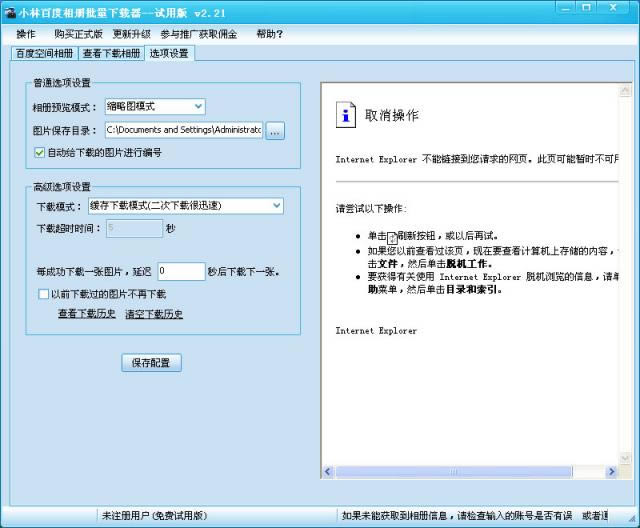640x528 pixels.
Task: Click the refresh icon in the error page
Action: pyautogui.click(x=392, y=237)
